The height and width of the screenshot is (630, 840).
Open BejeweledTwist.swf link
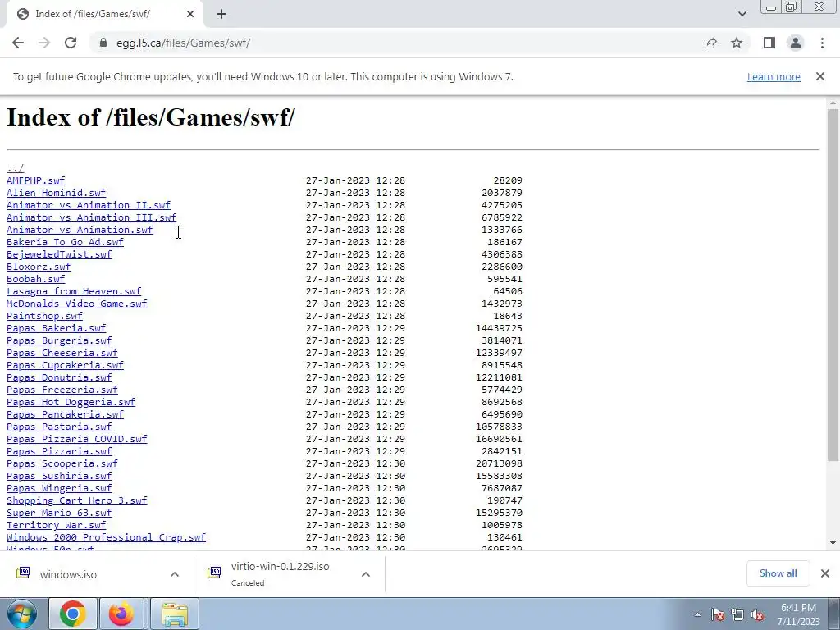(59, 254)
